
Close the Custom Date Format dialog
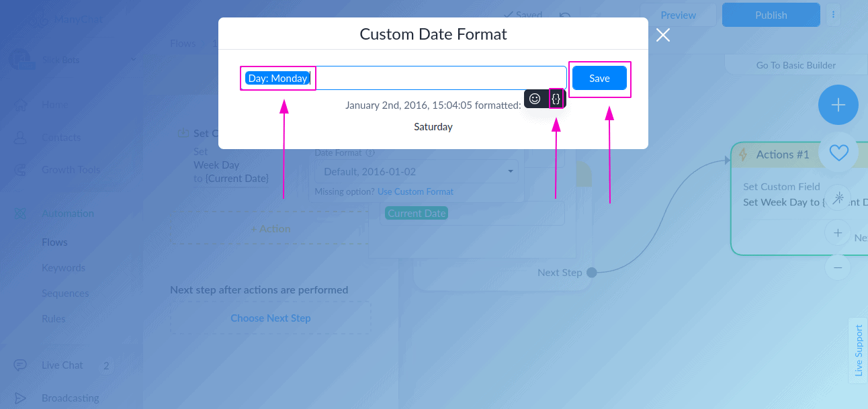point(663,35)
